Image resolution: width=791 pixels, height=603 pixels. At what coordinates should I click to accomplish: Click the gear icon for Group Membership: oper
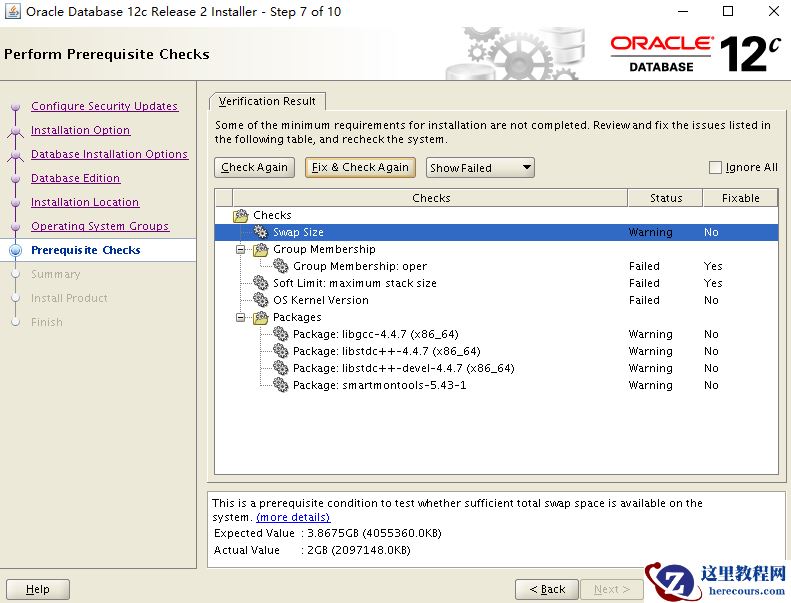pos(280,266)
